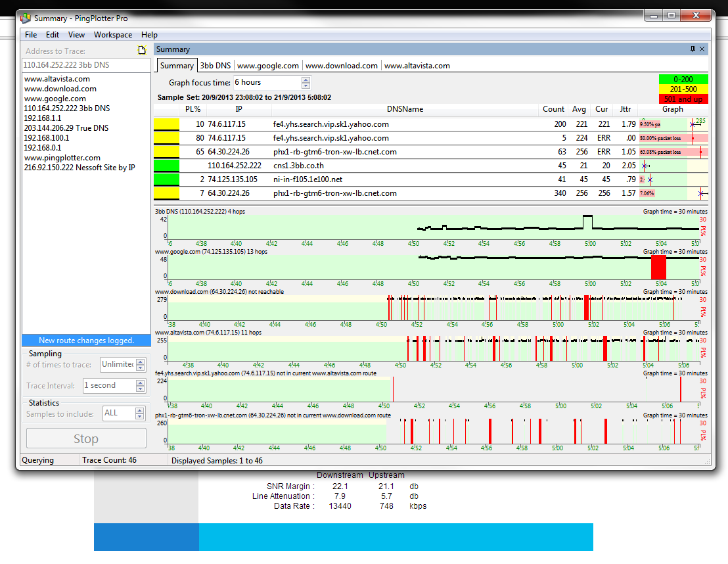Image resolution: width=728 pixels, height=564 pixels.
Task: Click the Address to Trace input field
Action: pyautogui.click(x=86, y=65)
